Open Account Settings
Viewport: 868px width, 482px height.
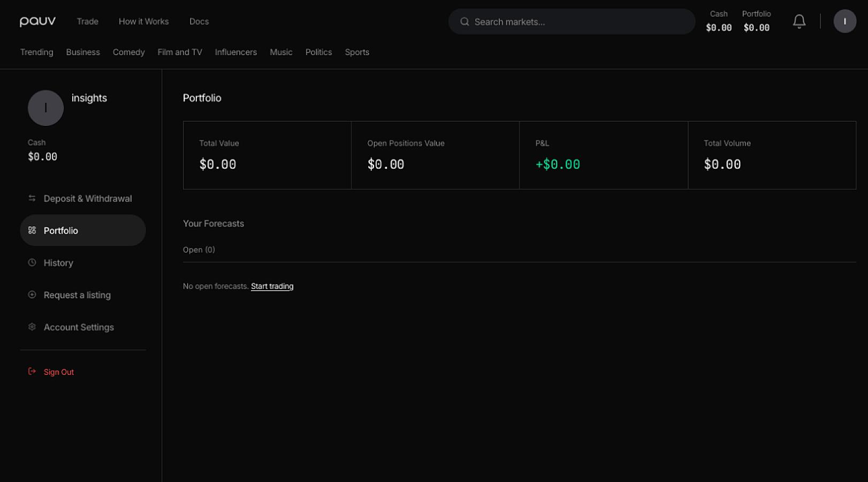click(83, 327)
